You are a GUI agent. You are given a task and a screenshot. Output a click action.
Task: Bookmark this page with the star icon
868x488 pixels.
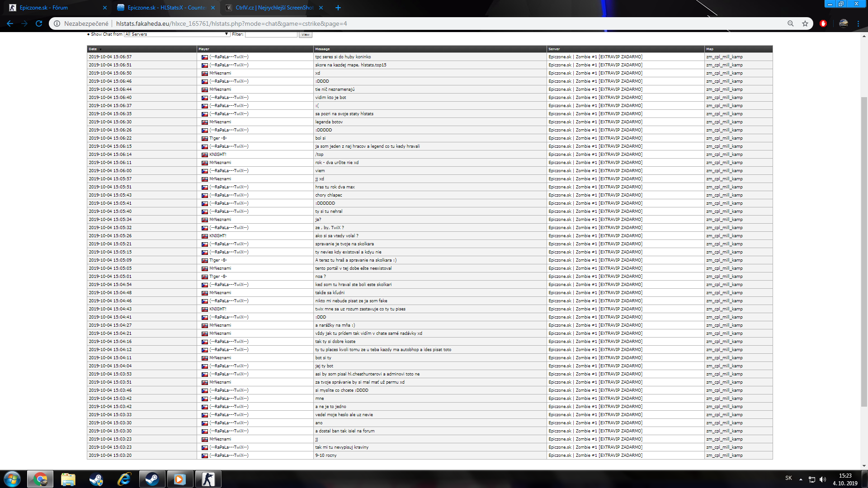coord(805,23)
